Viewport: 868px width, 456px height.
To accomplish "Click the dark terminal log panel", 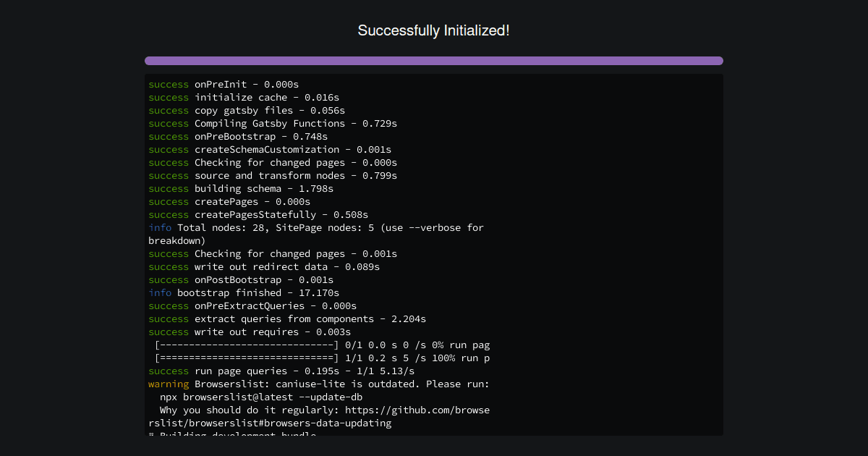I will (434, 253).
